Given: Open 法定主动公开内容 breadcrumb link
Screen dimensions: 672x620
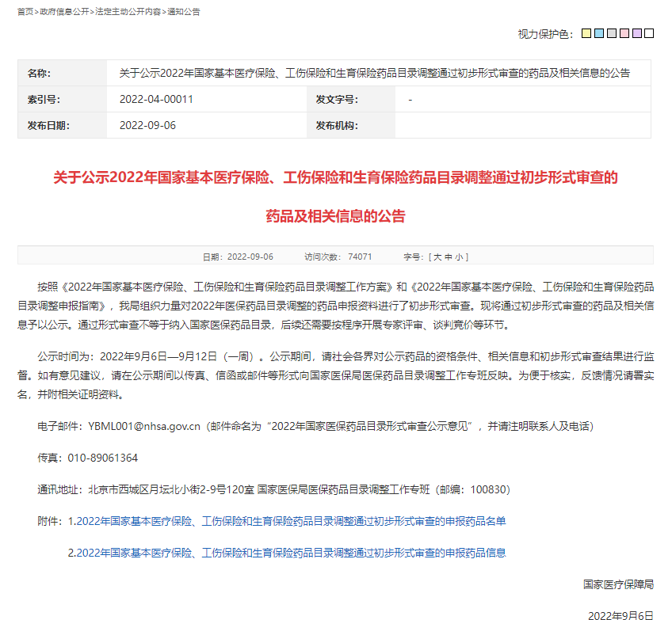Looking at the screenshot, I should (128, 12).
